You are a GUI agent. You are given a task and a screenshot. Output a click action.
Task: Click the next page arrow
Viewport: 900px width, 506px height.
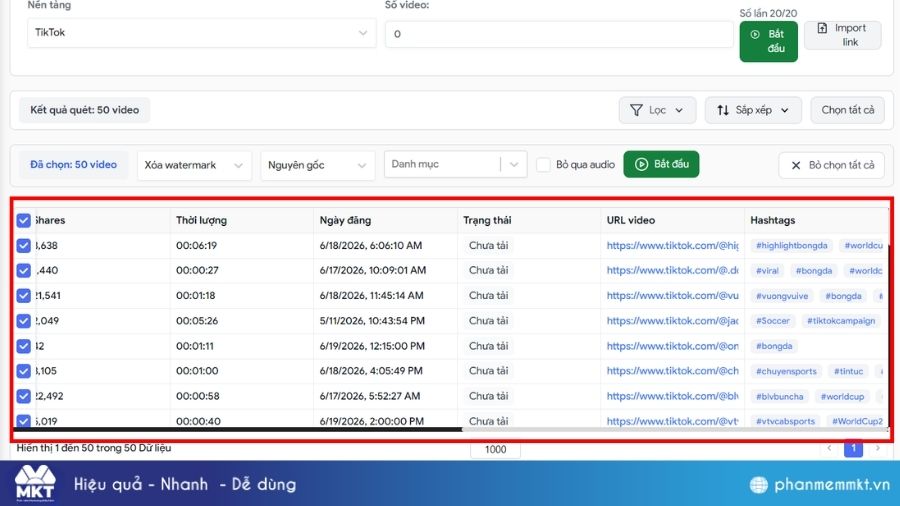[878, 447]
